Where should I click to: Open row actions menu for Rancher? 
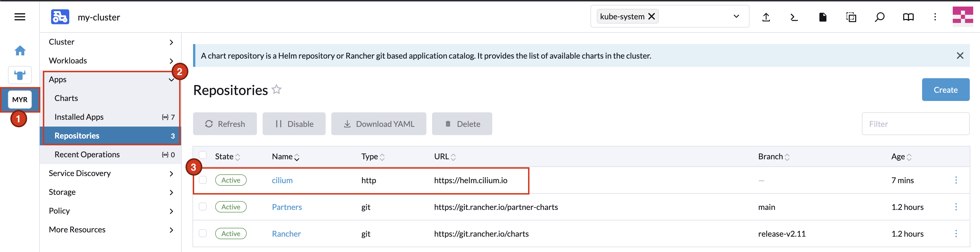pyautogui.click(x=956, y=233)
